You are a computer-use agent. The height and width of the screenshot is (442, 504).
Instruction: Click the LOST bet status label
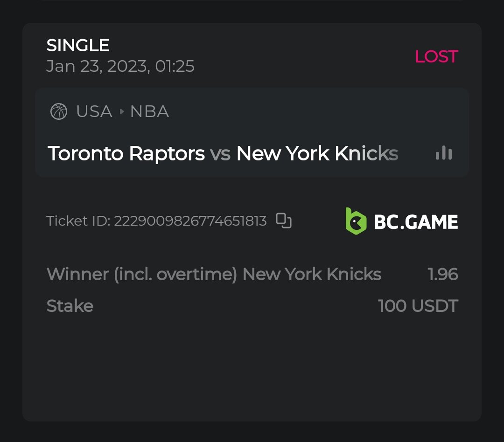[436, 56]
